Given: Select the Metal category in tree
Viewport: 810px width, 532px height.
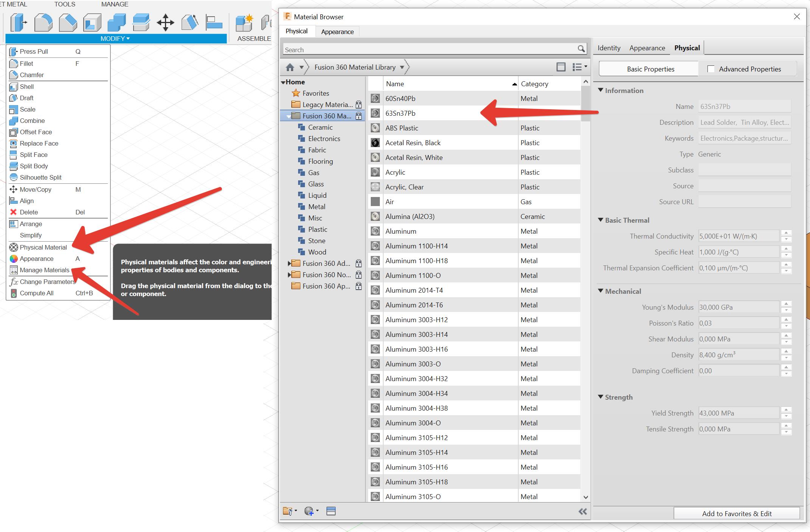Looking at the screenshot, I should 316,207.
